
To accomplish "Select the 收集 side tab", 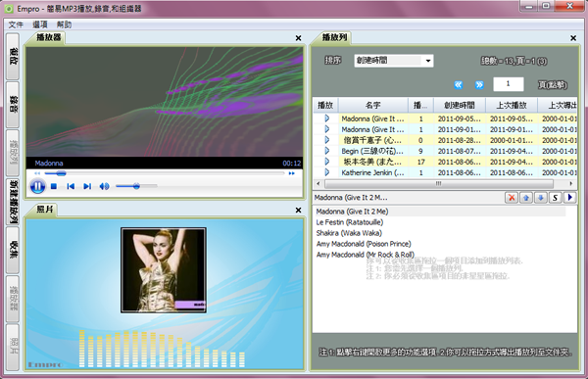I will [13, 251].
